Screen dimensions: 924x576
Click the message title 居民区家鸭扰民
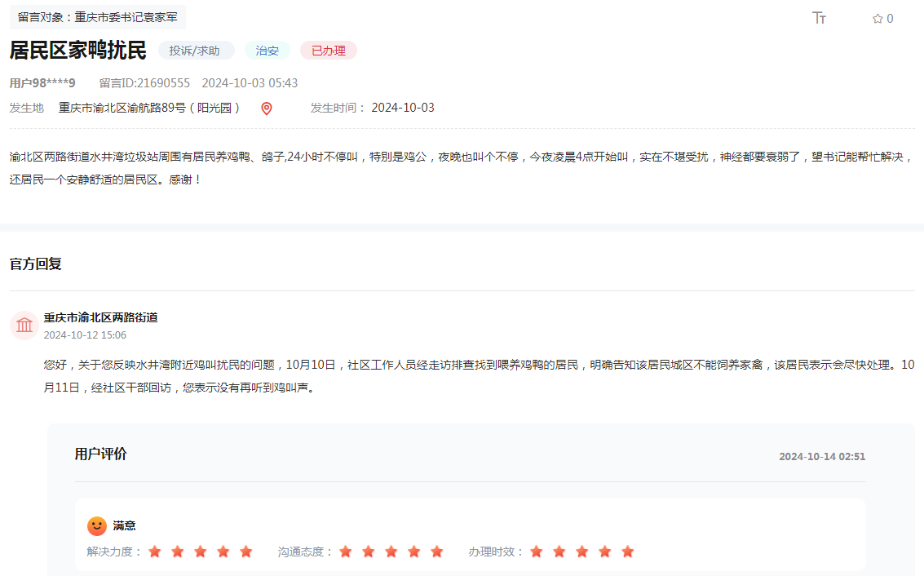point(78,49)
